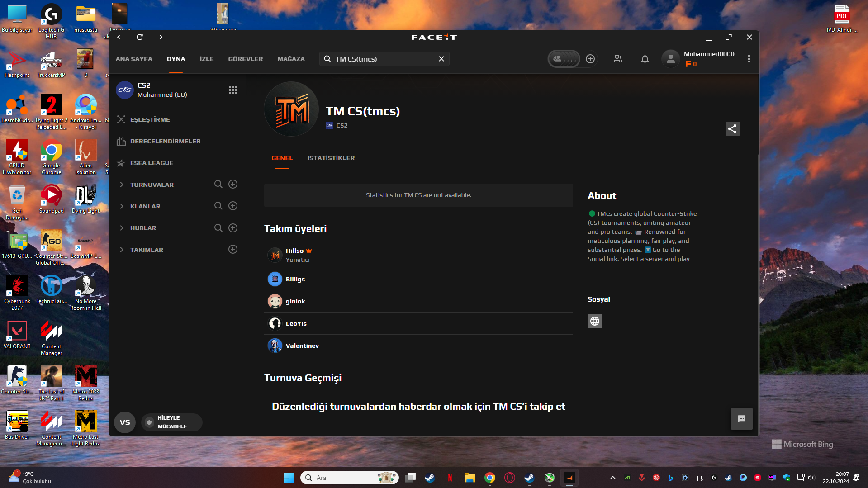Clear the search text with the X
The image size is (868, 488).
[441, 59]
